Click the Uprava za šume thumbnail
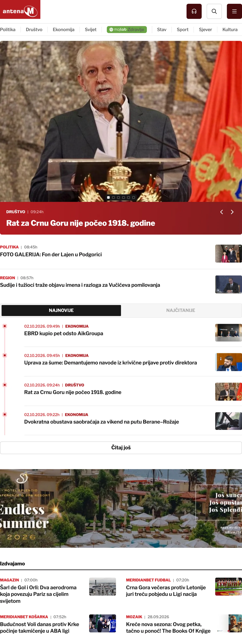The width and height of the screenshot is (242, 644). tap(228, 362)
